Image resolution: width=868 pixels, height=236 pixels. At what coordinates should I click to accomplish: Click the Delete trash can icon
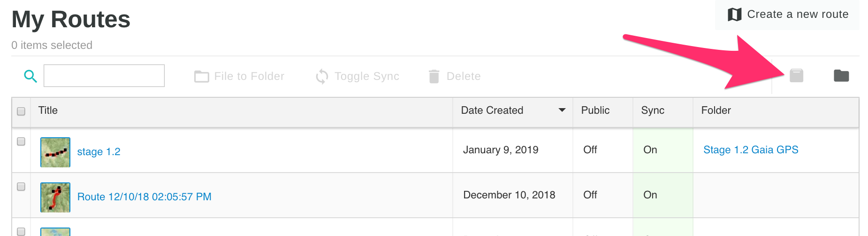[434, 76]
